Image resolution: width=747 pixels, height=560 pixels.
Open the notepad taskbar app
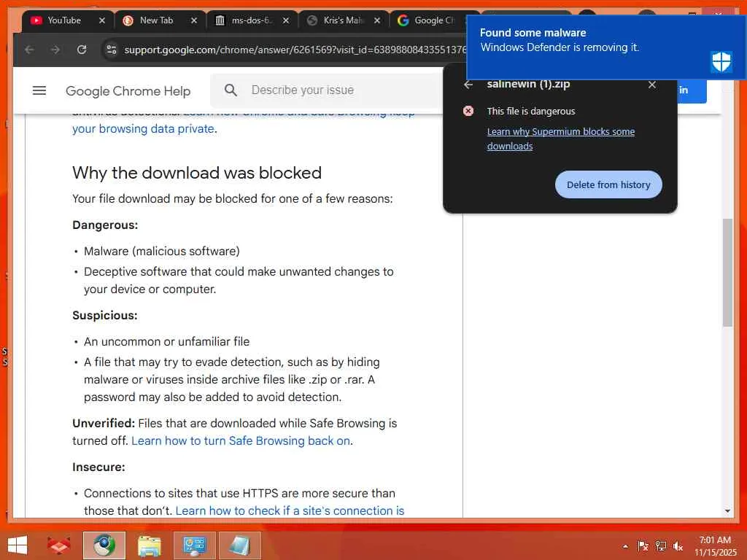239,545
